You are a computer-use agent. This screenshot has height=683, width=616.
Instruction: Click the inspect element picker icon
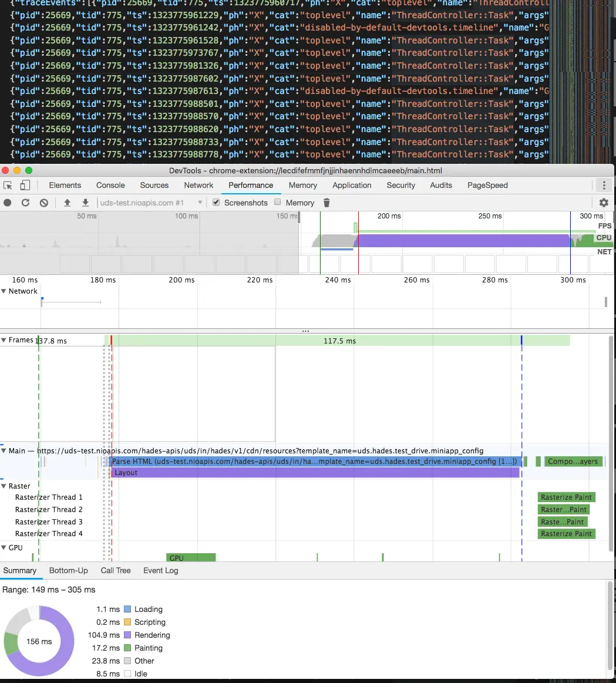[x=8, y=186]
